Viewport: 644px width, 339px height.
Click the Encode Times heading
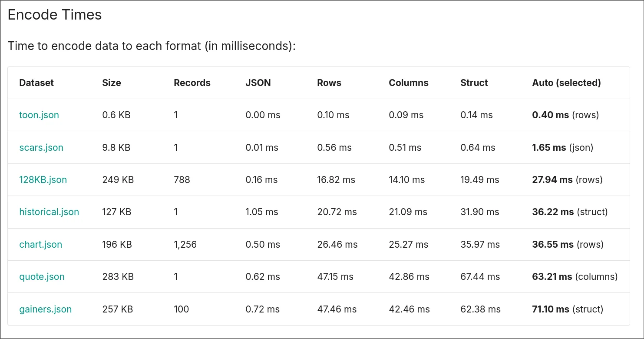point(55,15)
